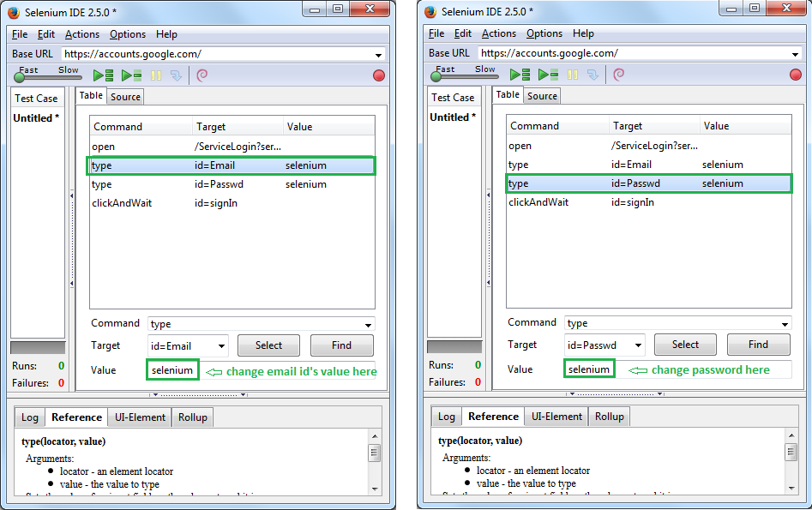Select 'type id=Passwd' row in left window
The image size is (812, 510).
(x=232, y=184)
